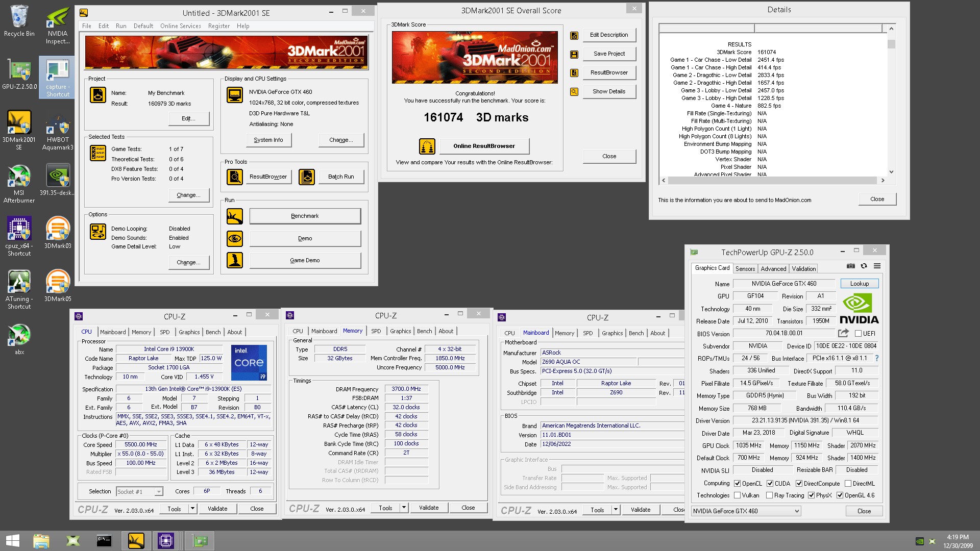Click Validate in CPU-Z Memory window
The height and width of the screenshot is (551, 980).
[x=429, y=508]
